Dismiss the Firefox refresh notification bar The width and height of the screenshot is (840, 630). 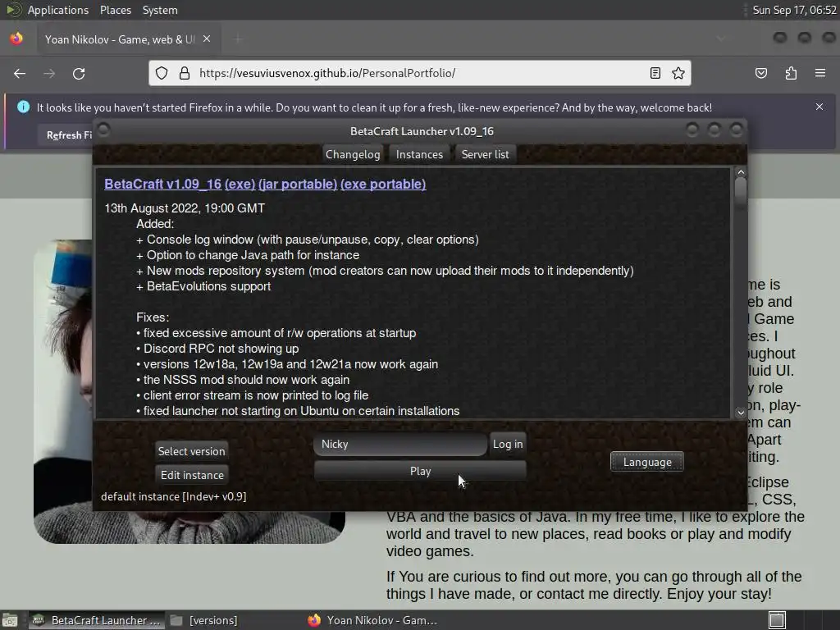(819, 107)
